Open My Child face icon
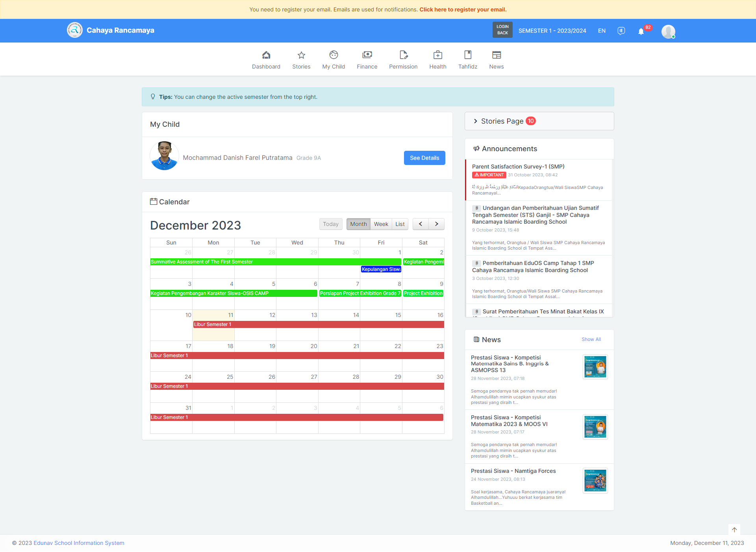This screenshot has width=756, height=552. [334, 55]
